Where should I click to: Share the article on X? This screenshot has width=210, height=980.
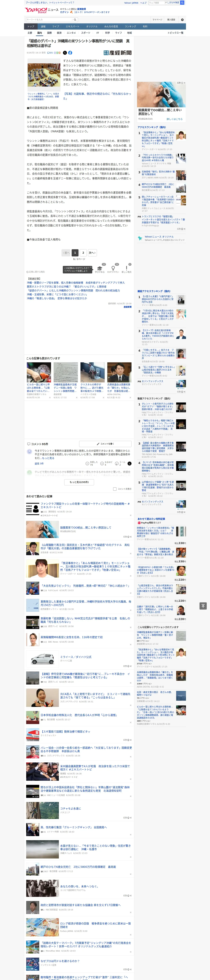(x=65, y=53)
